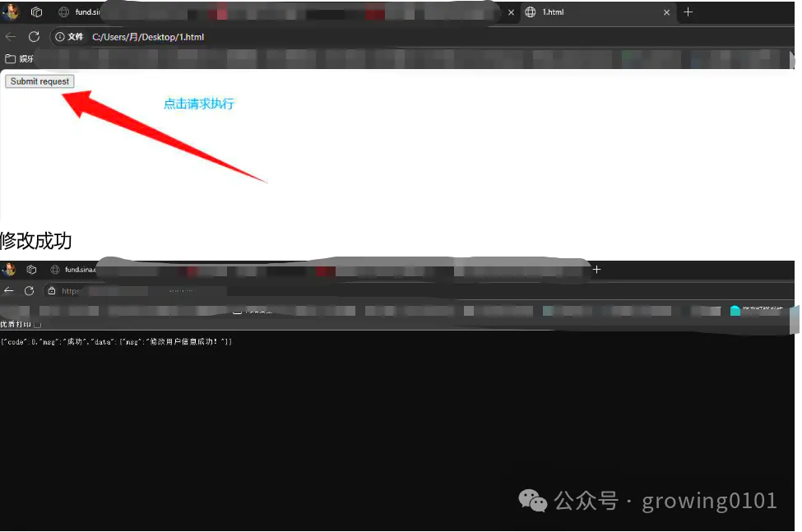Focus the C:/Users/月/Desktop/1.html address bar
Screen dimensions: 802x532
[148, 37]
